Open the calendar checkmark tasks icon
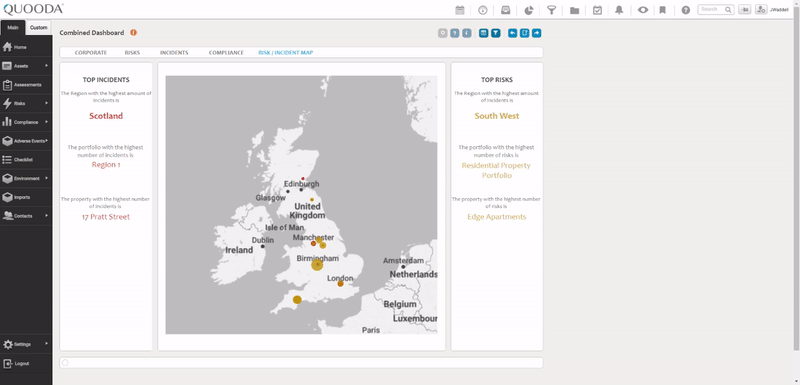Screen dimensions: 800x385 pos(597,10)
